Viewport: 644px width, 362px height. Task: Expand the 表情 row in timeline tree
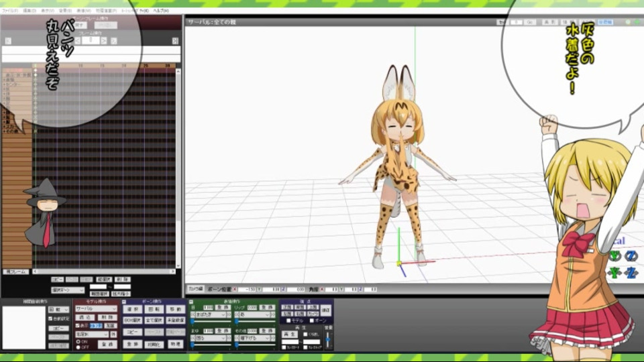(x=4, y=80)
